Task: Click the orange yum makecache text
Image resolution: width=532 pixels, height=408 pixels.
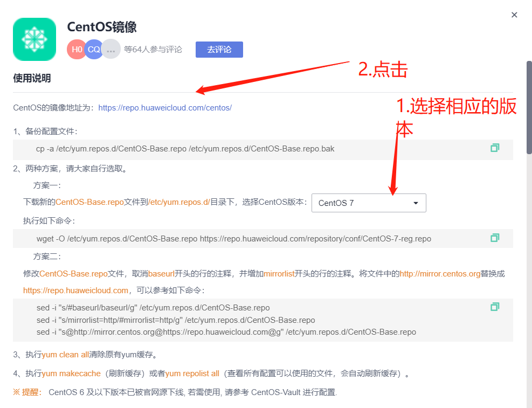Action: click(71, 374)
